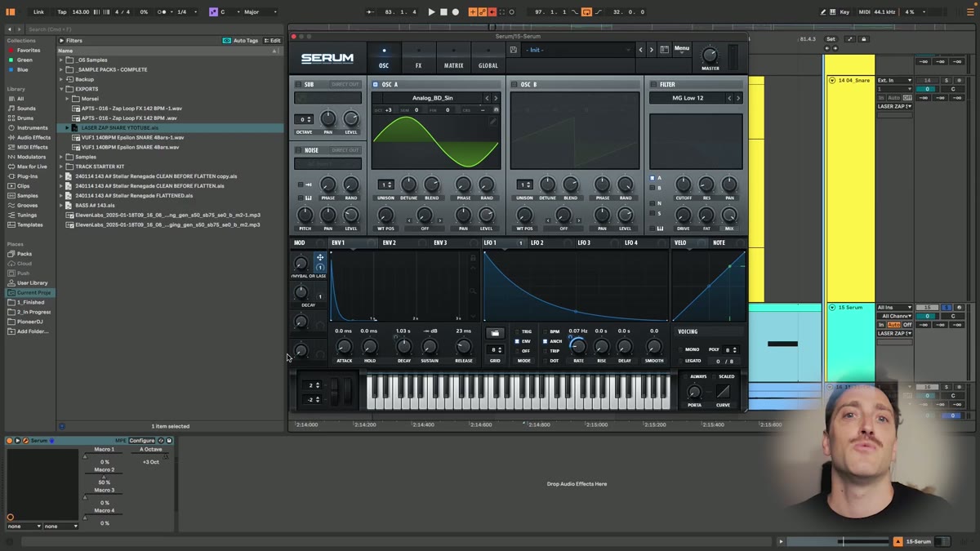Open Serum preset browser icon

click(664, 50)
